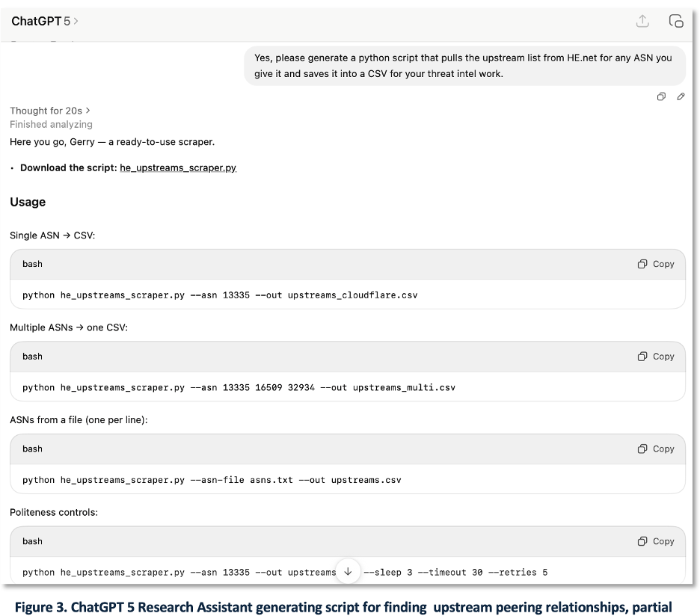Click the multi ASN command code text

239,388
